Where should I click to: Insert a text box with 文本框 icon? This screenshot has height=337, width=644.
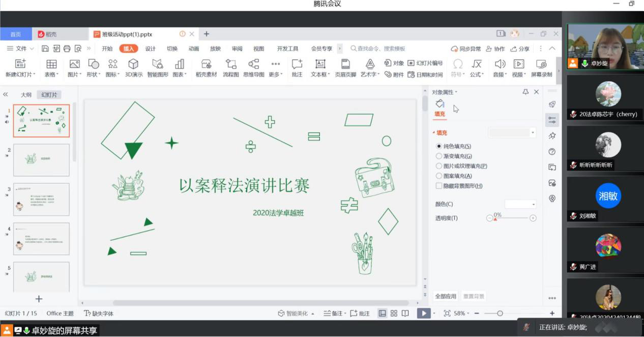[x=320, y=64]
